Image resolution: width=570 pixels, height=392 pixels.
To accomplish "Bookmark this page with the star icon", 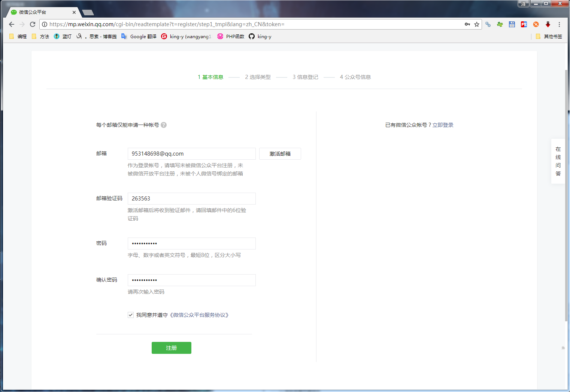I will point(477,24).
